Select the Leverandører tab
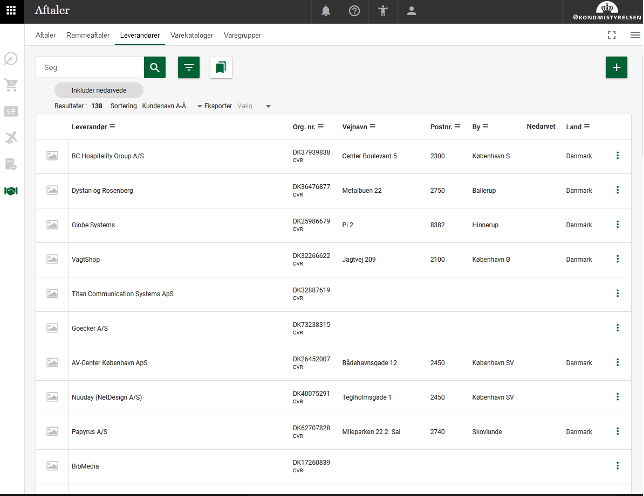644x496 pixels. tap(140, 35)
